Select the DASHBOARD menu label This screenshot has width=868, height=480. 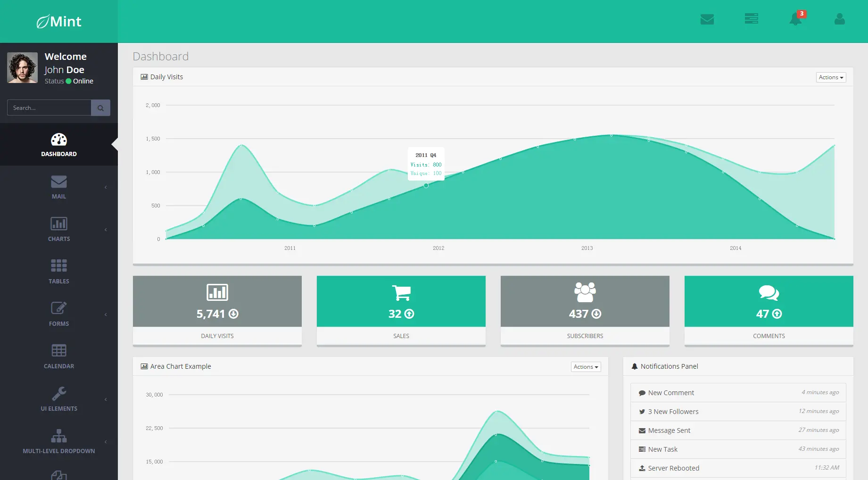click(59, 154)
